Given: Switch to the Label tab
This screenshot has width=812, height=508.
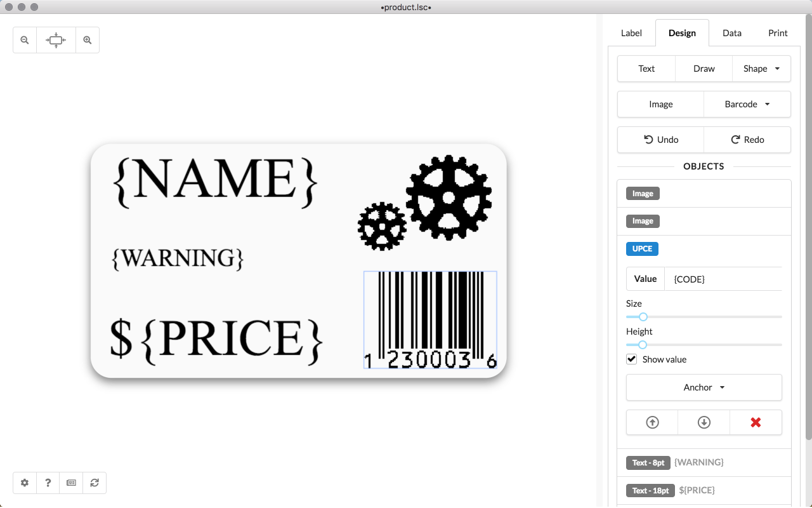Looking at the screenshot, I should 631,33.
